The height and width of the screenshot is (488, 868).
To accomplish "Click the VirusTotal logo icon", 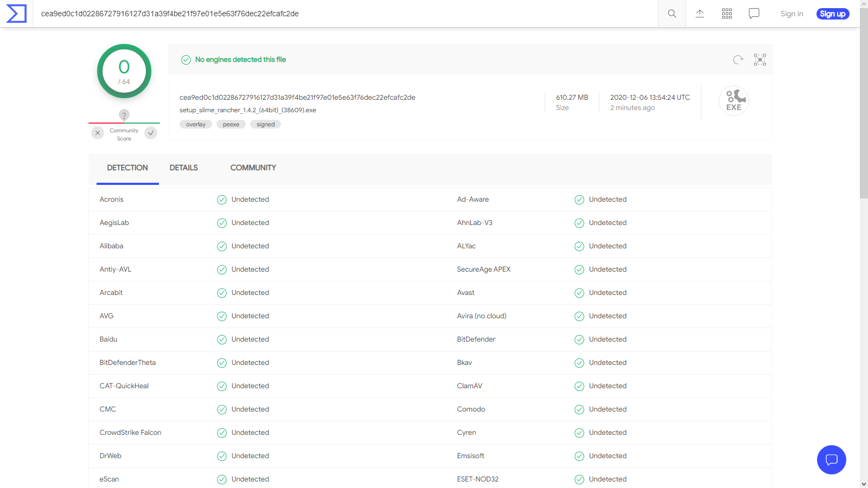I will pos(16,14).
